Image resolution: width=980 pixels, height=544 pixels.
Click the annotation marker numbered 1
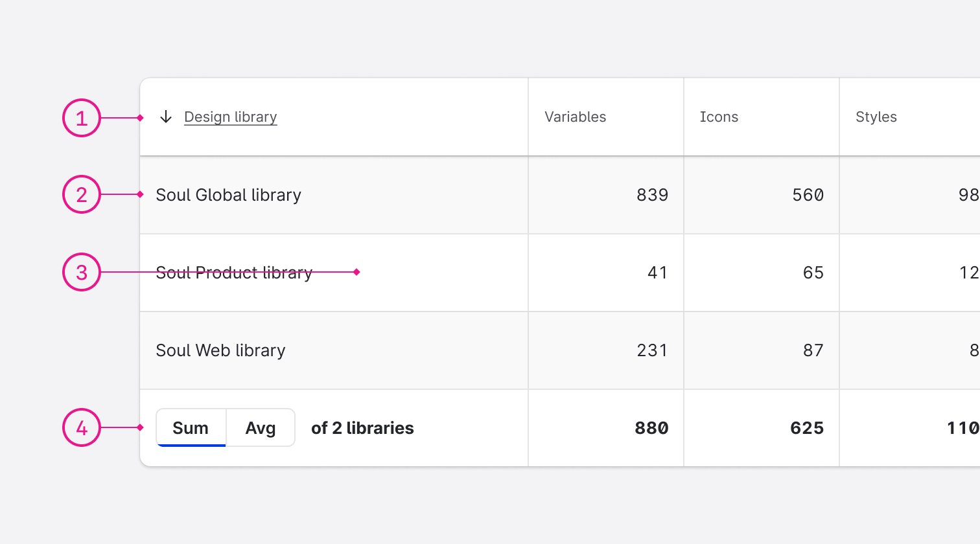pyautogui.click(x=81, y=117)
